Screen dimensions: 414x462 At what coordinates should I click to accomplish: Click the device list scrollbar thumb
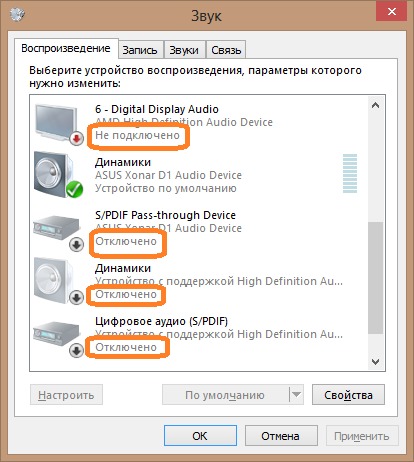tap(376, 278)
